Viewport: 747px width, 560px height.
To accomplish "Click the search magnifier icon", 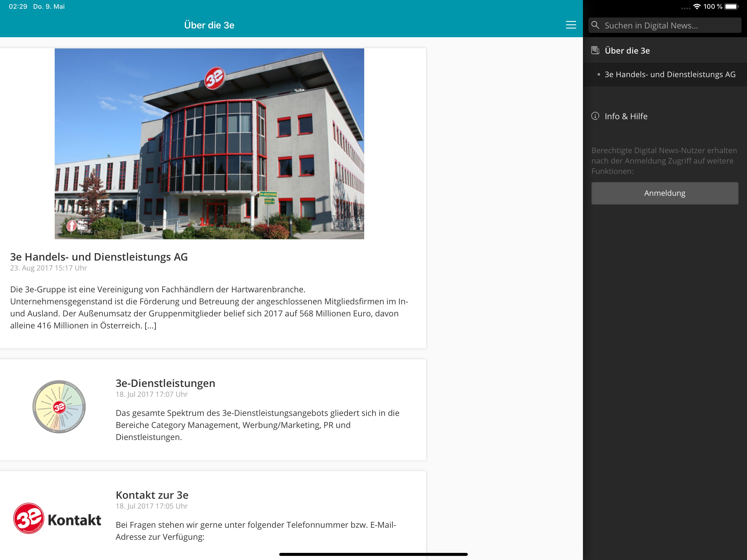I will coord(595,25).
